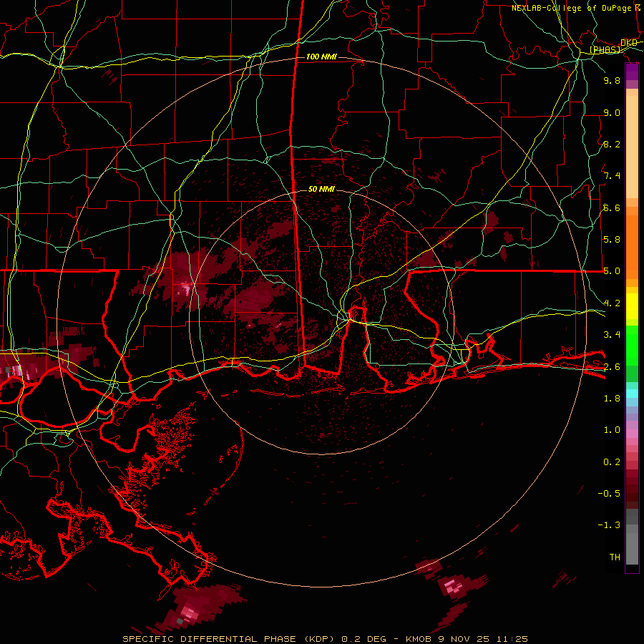Select the 8.2 scale value

(x=612, y=144)
